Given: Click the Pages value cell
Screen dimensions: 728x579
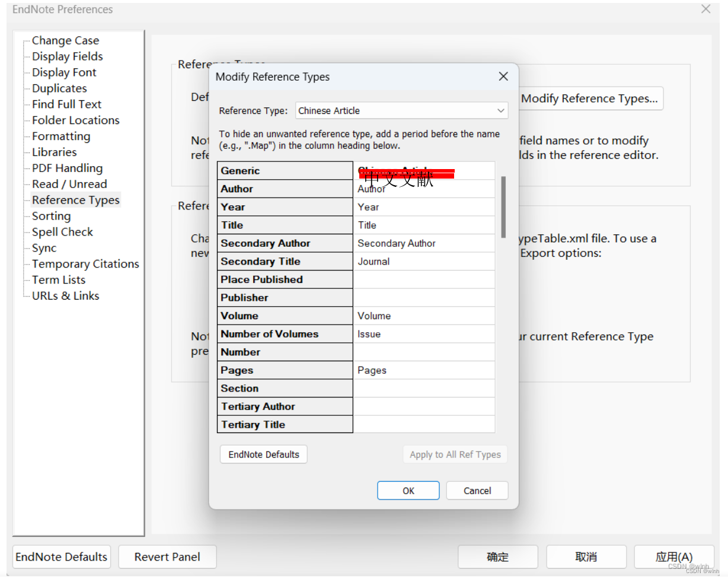Looking at the screenshot, I should point(424,370).
